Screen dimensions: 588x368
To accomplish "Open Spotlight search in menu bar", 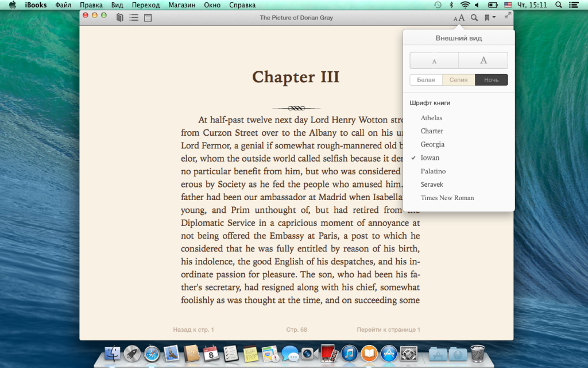I will coord(558,5).
